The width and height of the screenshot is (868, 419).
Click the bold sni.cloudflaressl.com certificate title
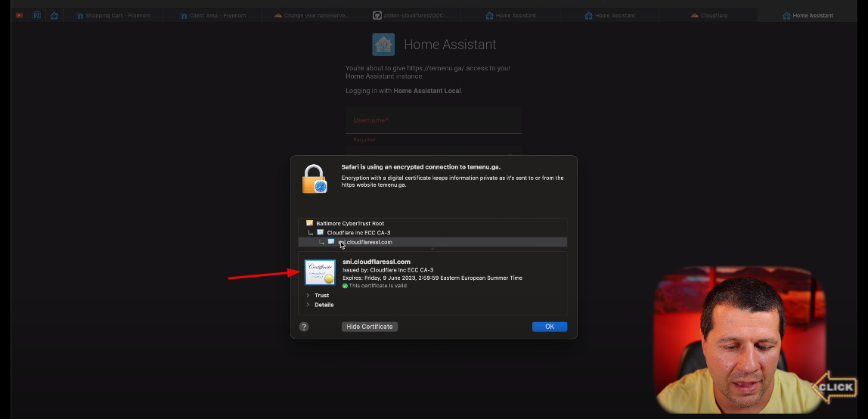[x=377, y=262]
